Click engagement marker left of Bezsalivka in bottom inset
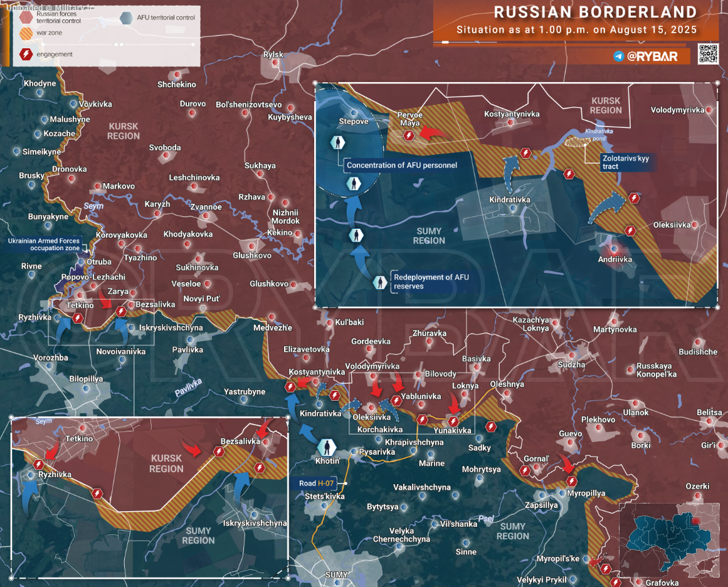Viewport: 728px width, 587px height. point(219,452)
